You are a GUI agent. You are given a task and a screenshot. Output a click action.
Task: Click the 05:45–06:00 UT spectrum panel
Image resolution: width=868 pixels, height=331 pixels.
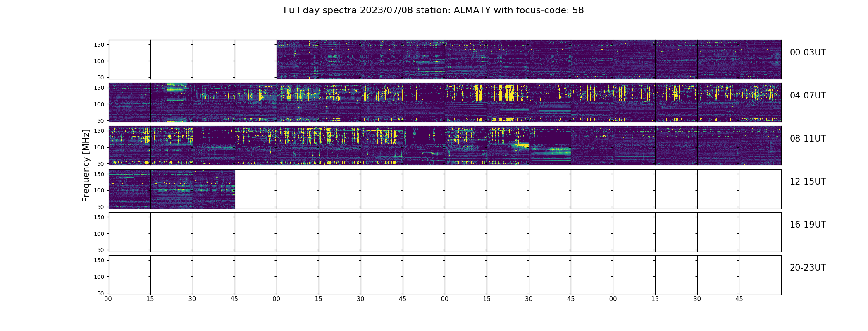pyautogui.click(x=424, y=103)
